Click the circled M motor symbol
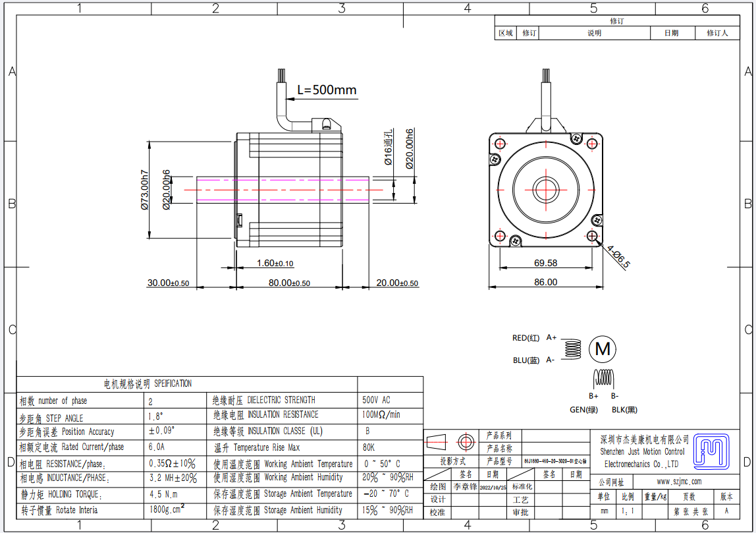This screenshot has height=533, width=756. 603,349
